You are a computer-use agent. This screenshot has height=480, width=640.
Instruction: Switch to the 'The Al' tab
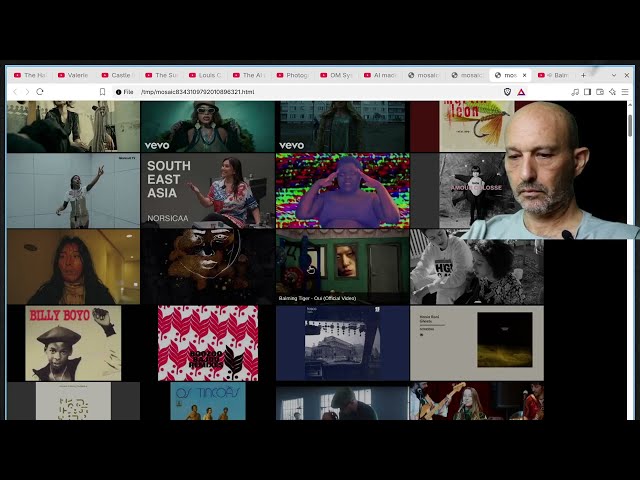pyautogui.click(x=249, y=75)
